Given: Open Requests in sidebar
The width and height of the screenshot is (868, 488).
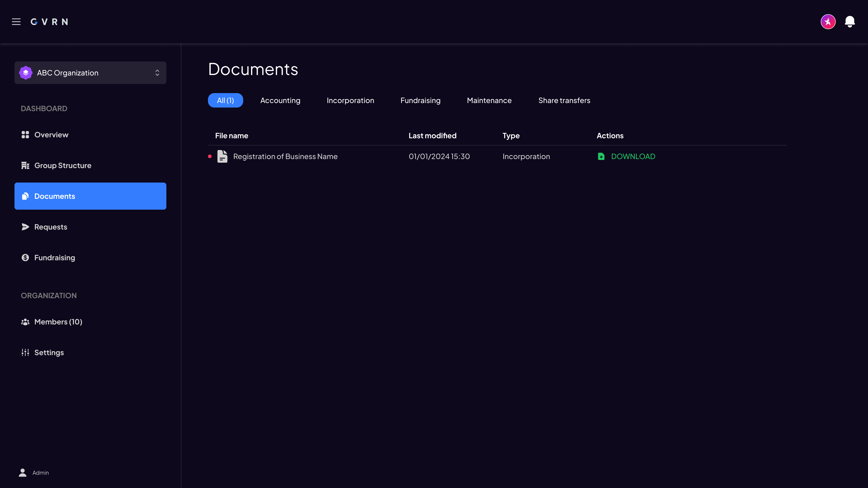Looking at the screenshot, I should click(90, 227).
